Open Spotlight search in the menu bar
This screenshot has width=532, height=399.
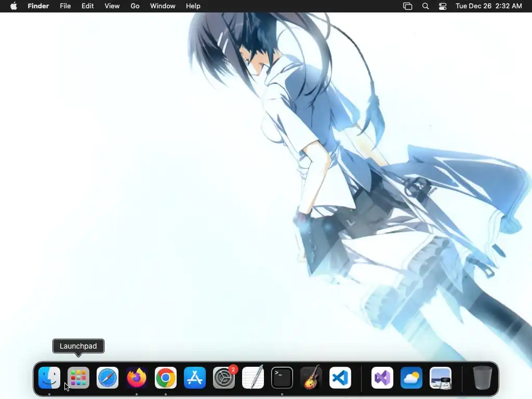click(425, 6)
